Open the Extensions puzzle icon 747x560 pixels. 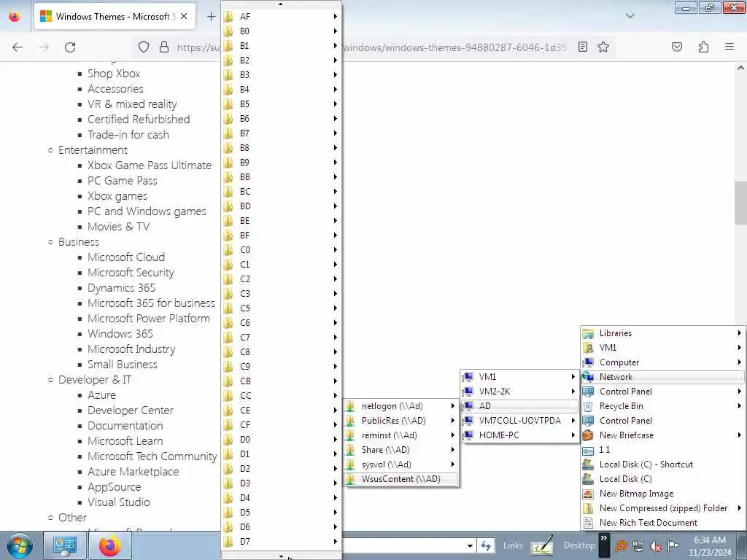point(703,47)
